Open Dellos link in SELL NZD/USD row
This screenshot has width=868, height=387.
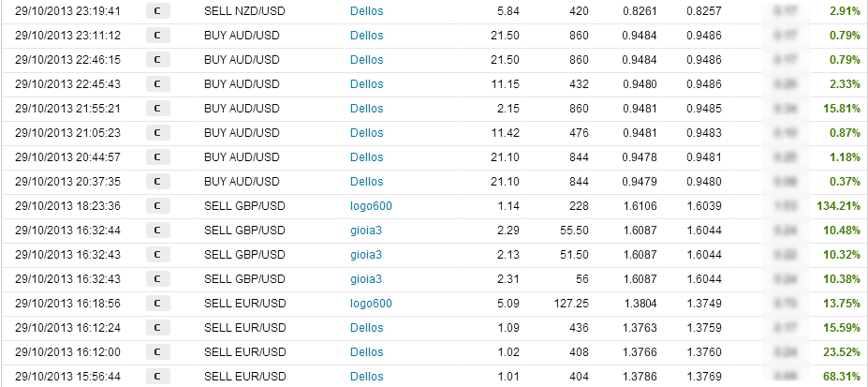tap(366, 11)
